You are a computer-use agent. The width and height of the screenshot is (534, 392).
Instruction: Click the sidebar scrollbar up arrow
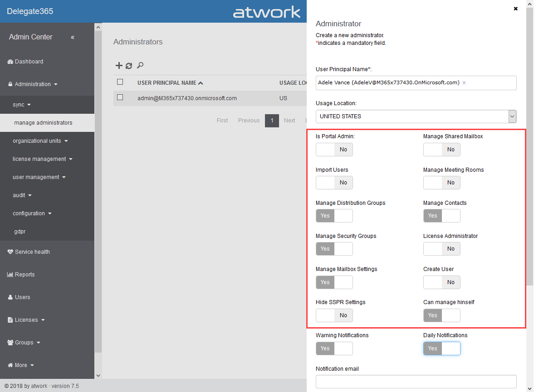98,27
